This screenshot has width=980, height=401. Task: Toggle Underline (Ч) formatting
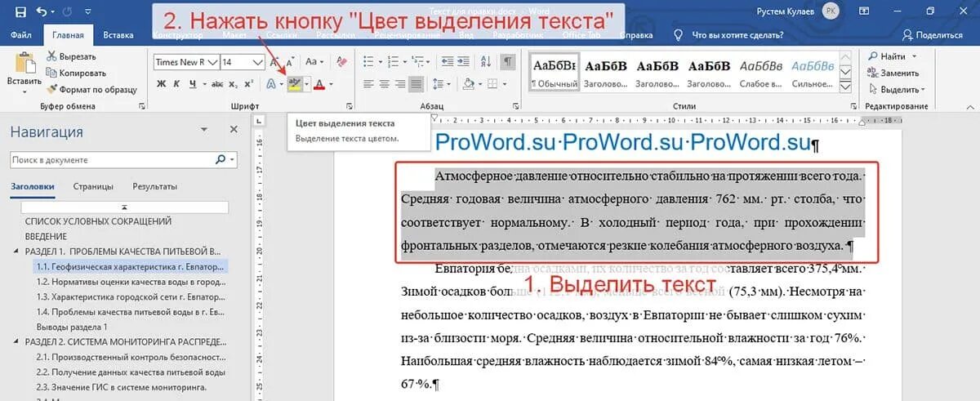coord(194,83)
